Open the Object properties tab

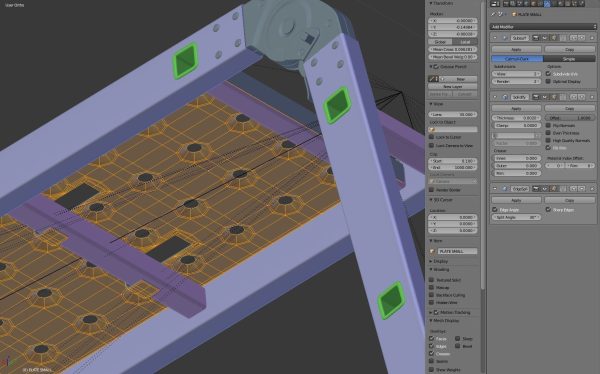click(533, 3)
